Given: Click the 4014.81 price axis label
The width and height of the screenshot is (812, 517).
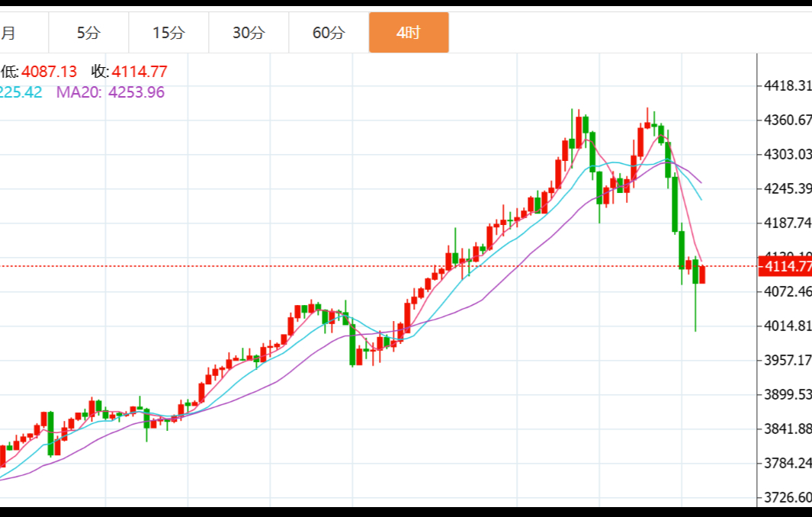Looking at the screenshot, I should (787, 326).
